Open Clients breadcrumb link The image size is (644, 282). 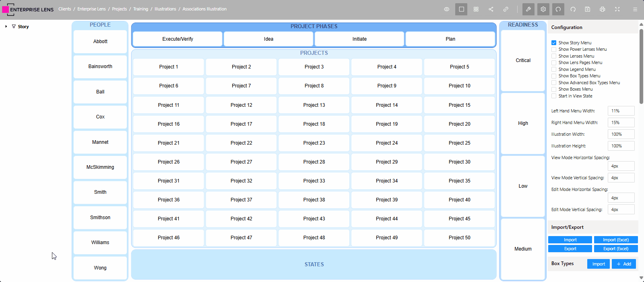point(64,9)
